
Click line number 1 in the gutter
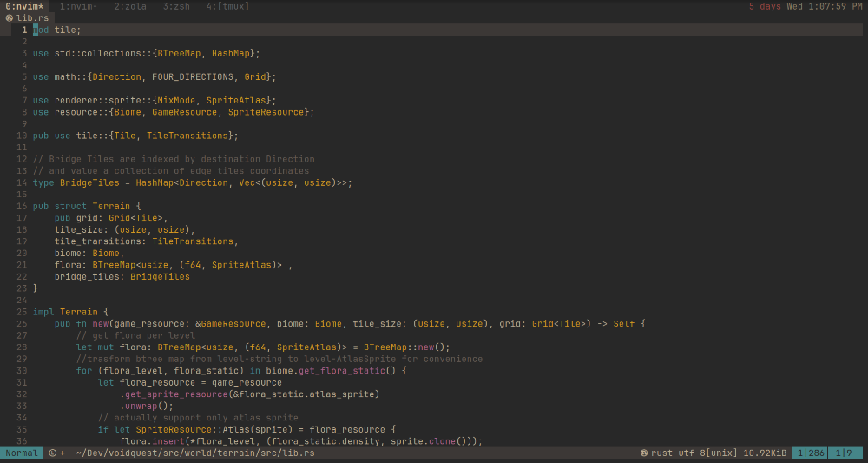pos(24,30)
